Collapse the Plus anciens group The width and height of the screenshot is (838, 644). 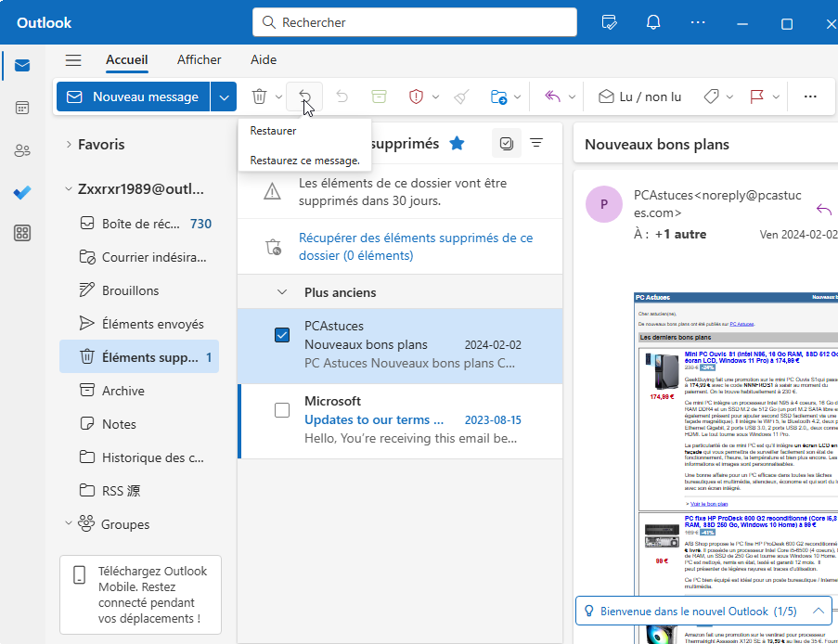(281, 292)
